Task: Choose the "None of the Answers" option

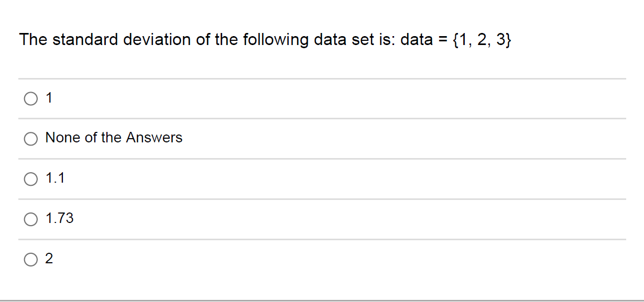Action: pyautogui.click(x=31, y=139)
